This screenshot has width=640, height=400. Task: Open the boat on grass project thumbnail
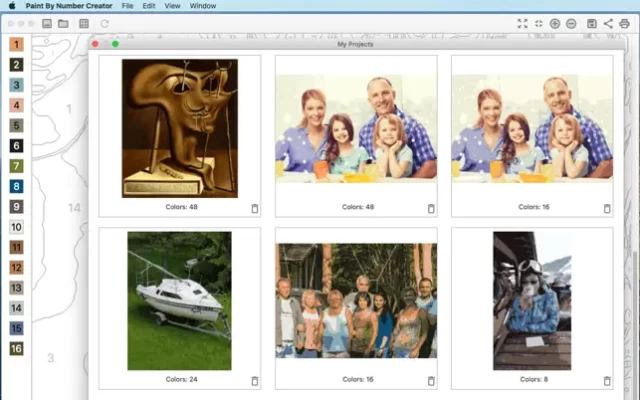(179, 300)
